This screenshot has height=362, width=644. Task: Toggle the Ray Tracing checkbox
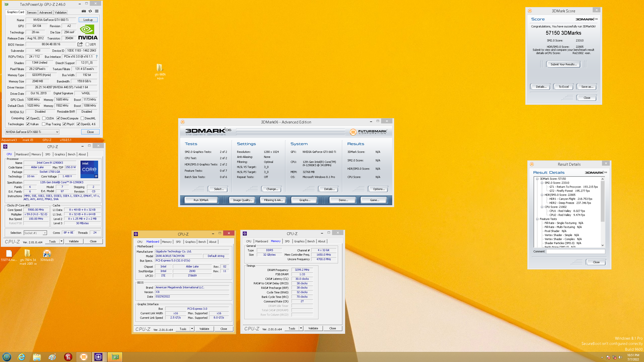(x=44, y=124)
